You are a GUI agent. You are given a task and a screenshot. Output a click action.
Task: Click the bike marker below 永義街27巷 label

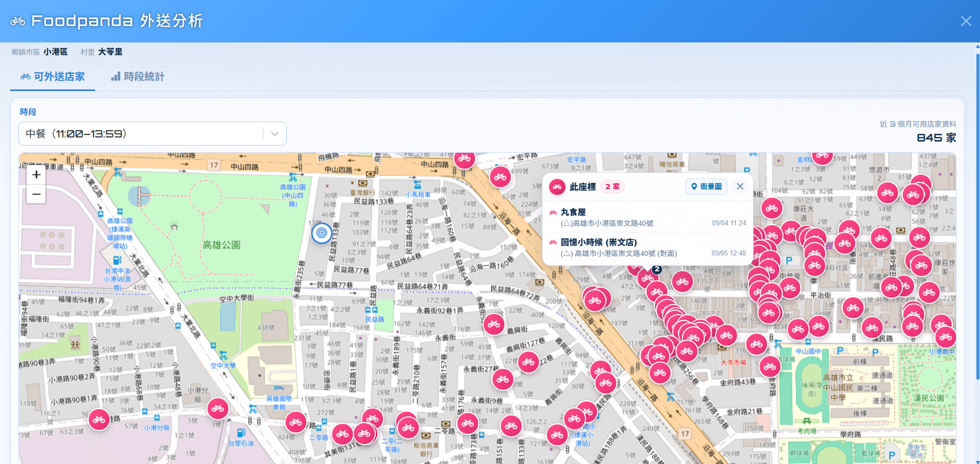[x=503, y=379]
